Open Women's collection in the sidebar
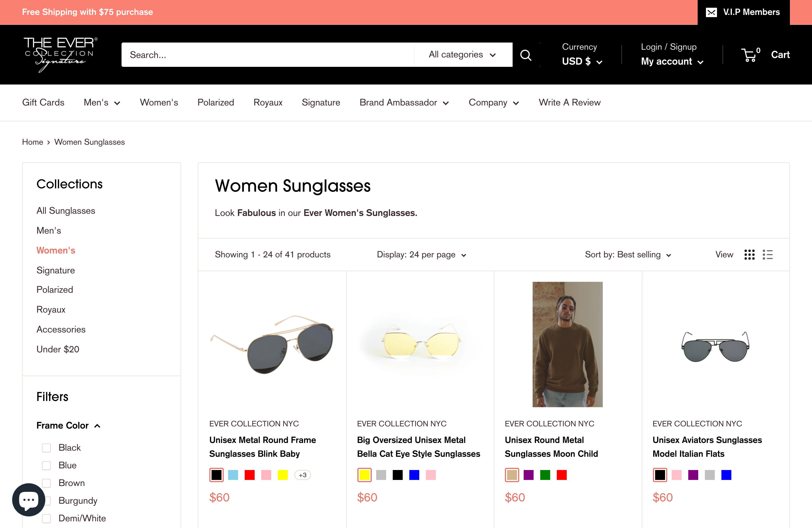This screenshot has height=528, width=812. (x=56, y=250)
